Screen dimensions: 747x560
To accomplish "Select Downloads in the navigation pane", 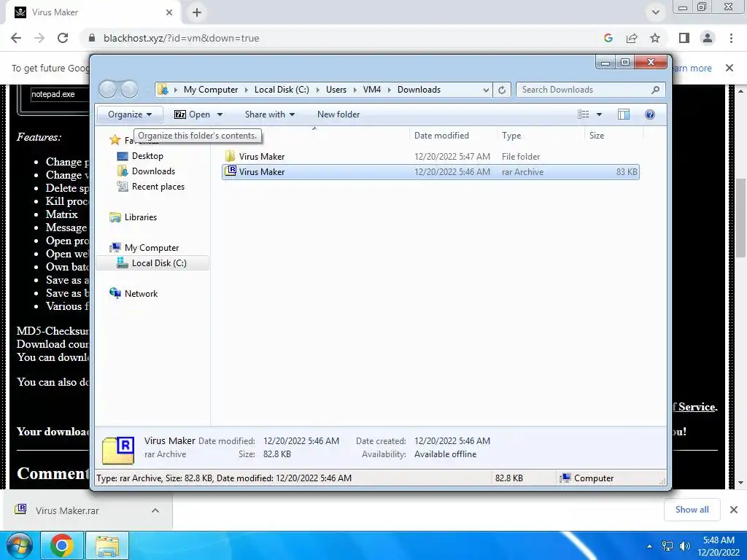I will pos(153,171).
